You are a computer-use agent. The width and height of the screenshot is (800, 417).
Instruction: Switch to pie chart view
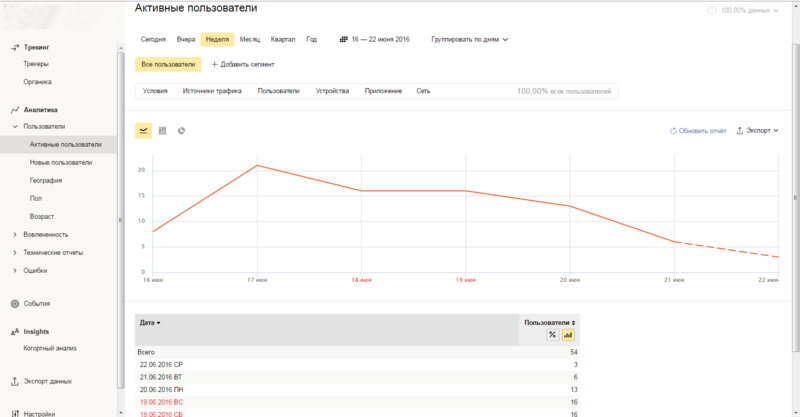[181, 130]
